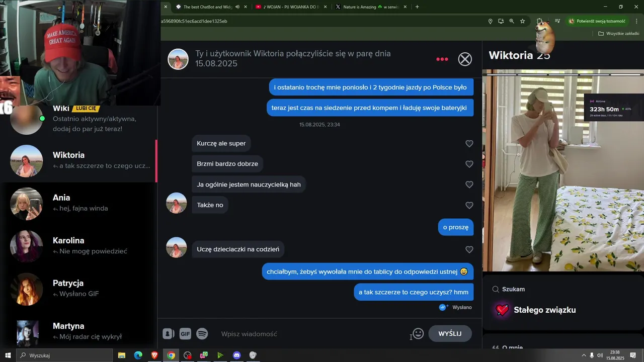Click the GIF icon in message bar
This screenshot has width=644, height=362.
185,334
